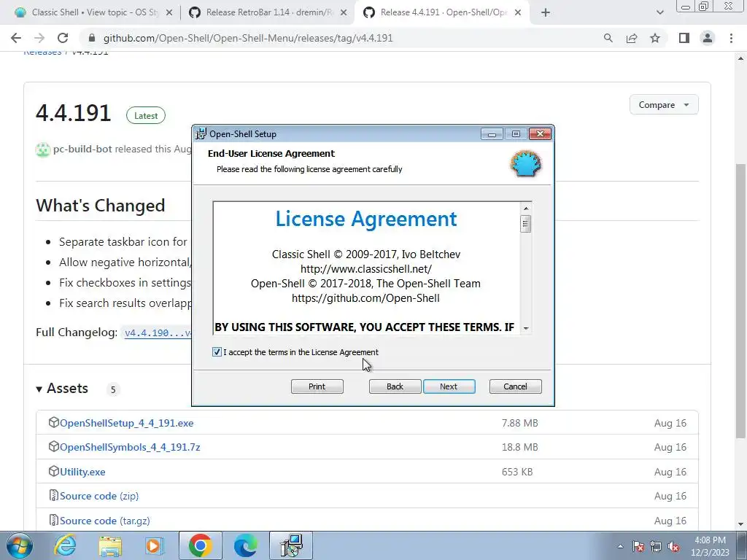Collapse the Assets section triangle
Screen dimensions: 747x560
39,389
